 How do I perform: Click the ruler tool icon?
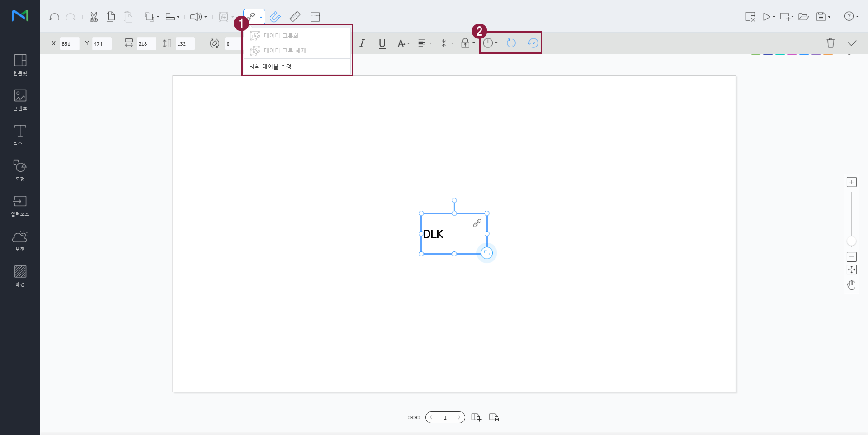(x=295, y=17)
